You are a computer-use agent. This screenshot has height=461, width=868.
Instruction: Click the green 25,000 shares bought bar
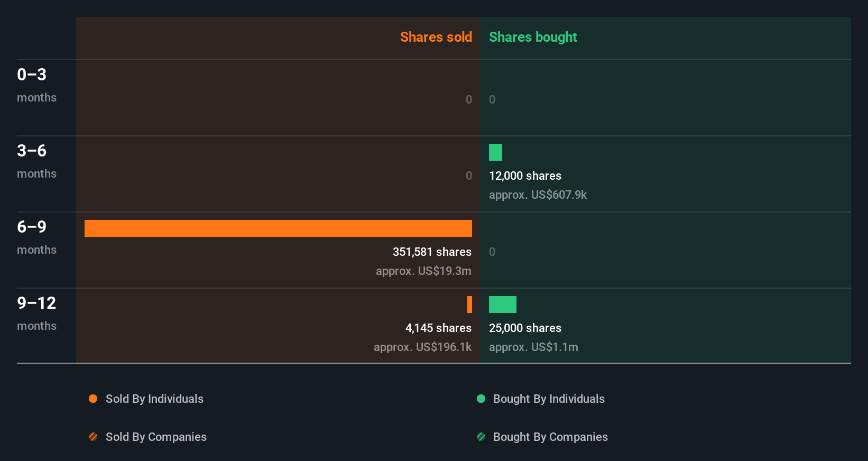click(503, 305)
